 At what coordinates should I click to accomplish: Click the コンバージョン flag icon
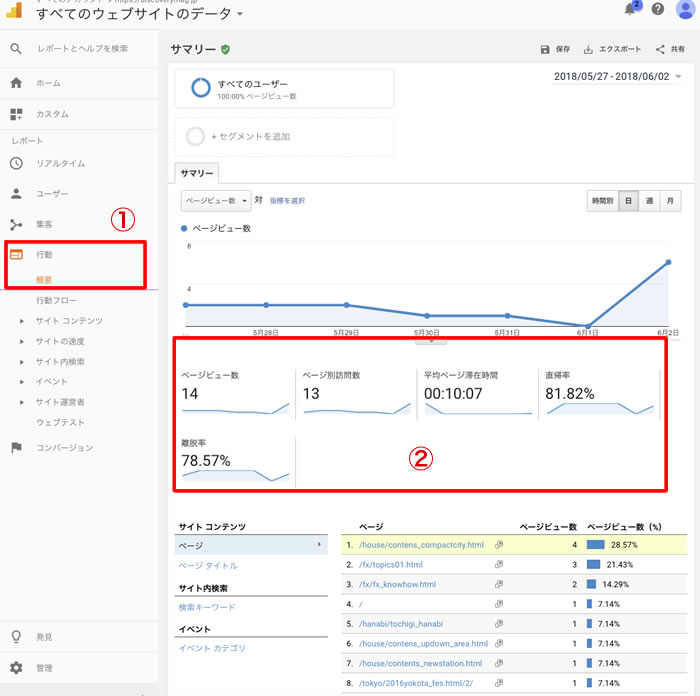point(16,447)
